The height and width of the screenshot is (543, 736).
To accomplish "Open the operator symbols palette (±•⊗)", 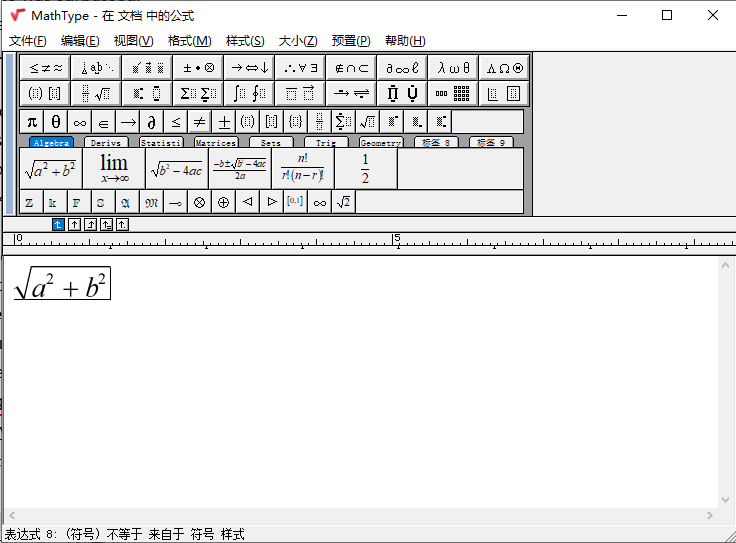I will [x=199, y=68].
